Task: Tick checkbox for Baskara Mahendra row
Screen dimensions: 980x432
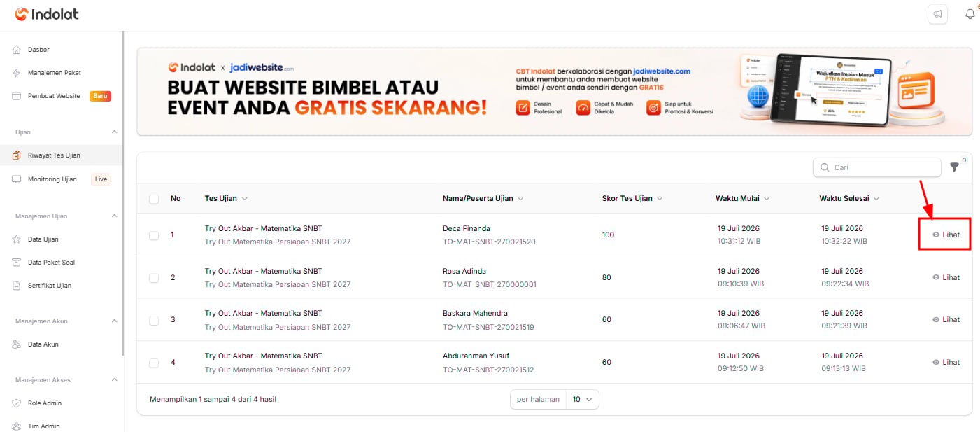Action: coord(154,320)
